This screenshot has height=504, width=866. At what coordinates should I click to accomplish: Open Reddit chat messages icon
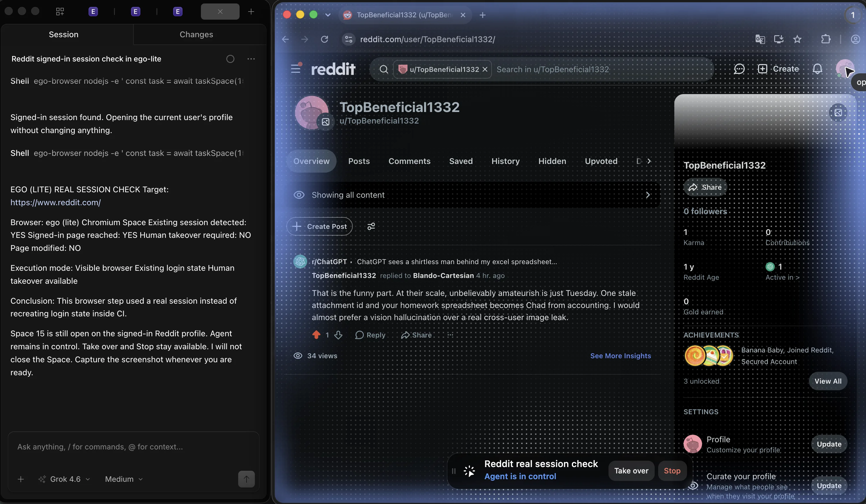tap(739, 69)
